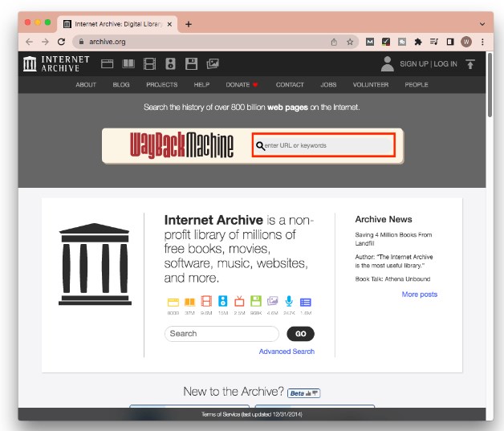
Task: Open the Book Talk: Athena Unbound post
Action: (392, 279)
